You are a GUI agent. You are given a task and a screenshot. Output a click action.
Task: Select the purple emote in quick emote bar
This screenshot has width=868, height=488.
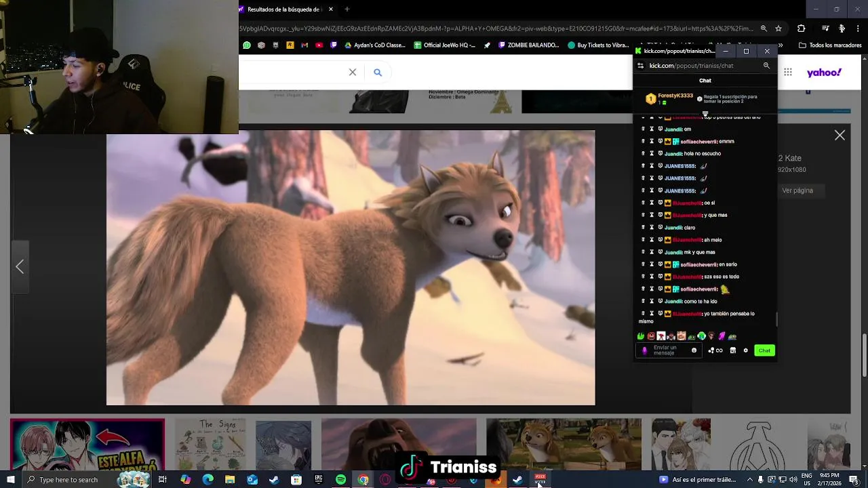[722, 336]
